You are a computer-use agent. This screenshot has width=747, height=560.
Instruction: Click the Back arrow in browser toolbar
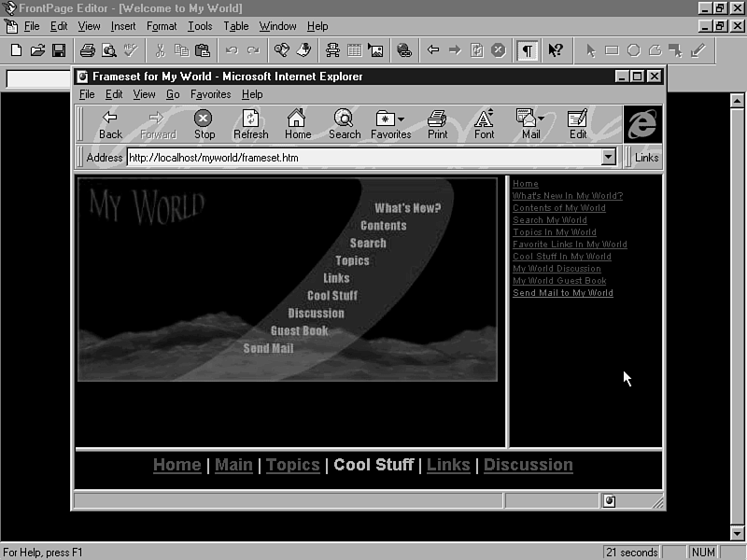[110, 124]
